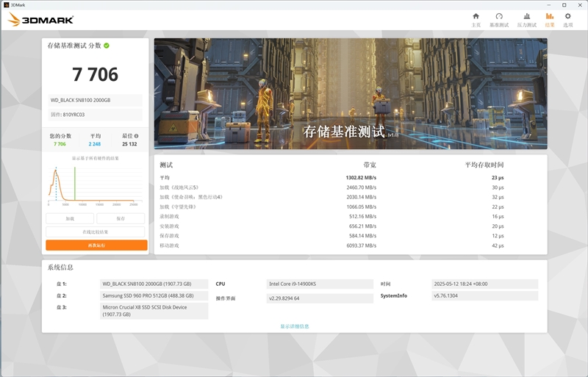Click the 录制游戏 test row label

point(169,217)
